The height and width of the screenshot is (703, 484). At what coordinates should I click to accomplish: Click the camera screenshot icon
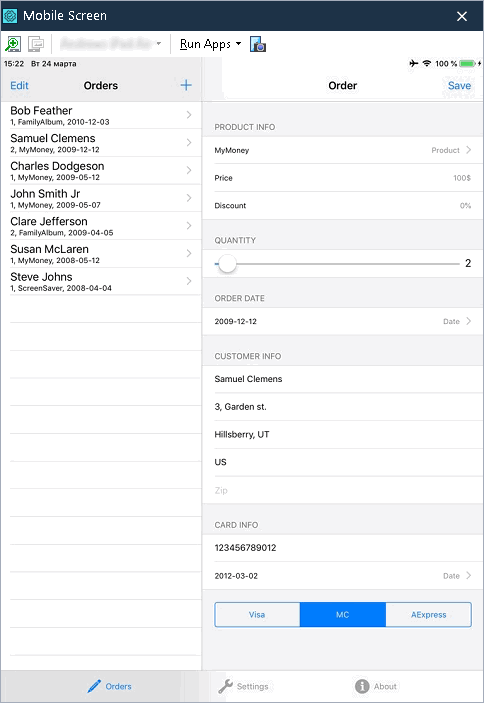[x=258, y=44]
